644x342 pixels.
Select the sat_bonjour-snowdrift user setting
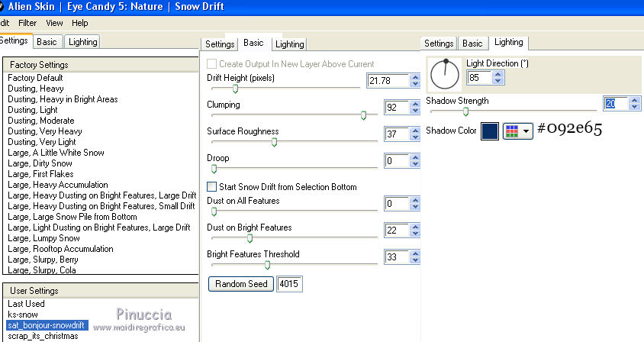coord(47,325)
